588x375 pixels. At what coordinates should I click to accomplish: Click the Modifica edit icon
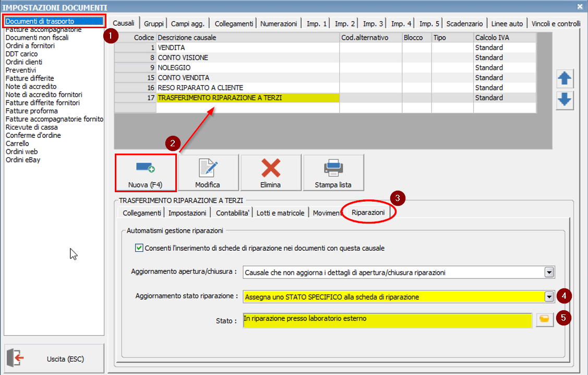click(x=208, y=168)
